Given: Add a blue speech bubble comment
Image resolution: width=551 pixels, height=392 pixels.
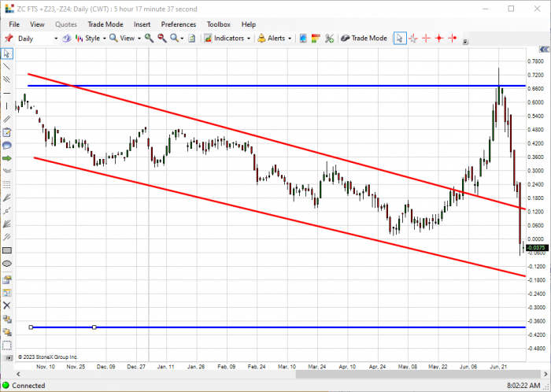Looking at the screenshot, I should (6, 146).
